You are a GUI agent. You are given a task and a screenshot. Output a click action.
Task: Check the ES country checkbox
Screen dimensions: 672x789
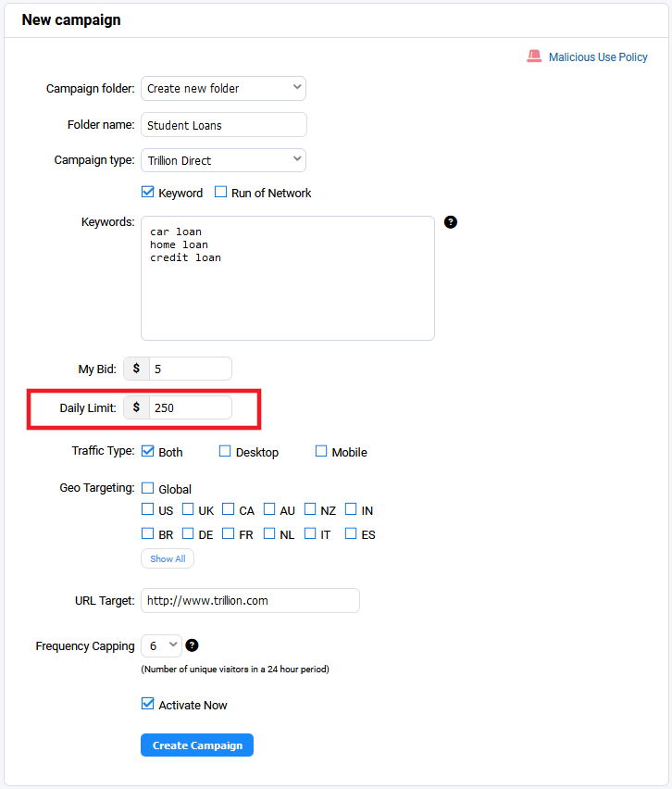pos(351,532)
